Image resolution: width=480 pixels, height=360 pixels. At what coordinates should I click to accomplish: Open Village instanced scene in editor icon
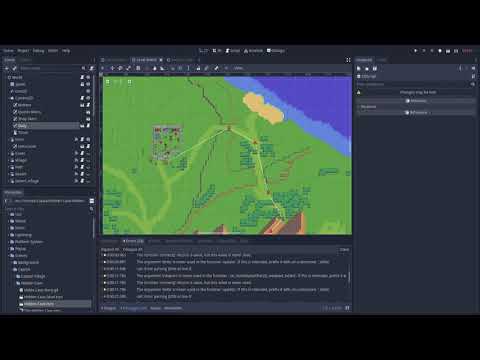pos(76,160)
